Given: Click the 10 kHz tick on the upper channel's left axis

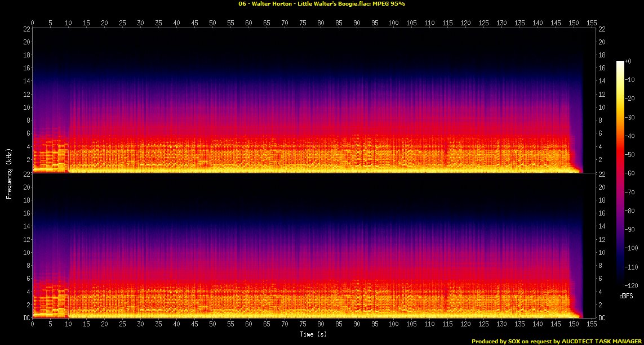Looking at the screenshot, I should click(26, 107).
